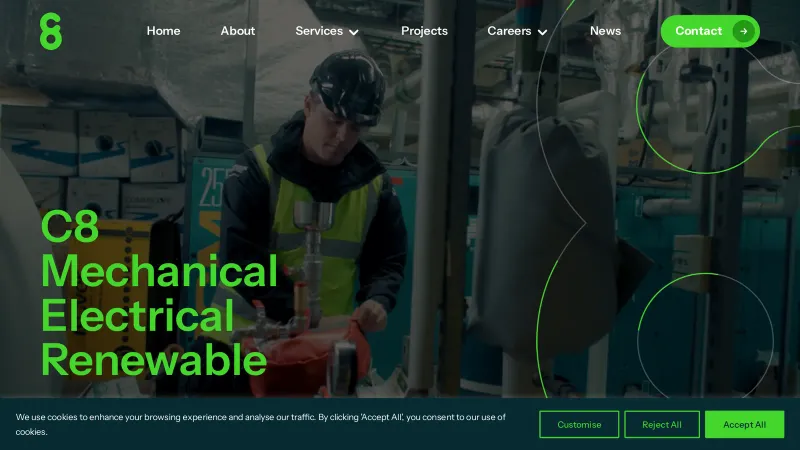Click the word Renewable in the headline
Image resolution: width=800 pixels, height=450 pixels.
(x=154, y=358)
